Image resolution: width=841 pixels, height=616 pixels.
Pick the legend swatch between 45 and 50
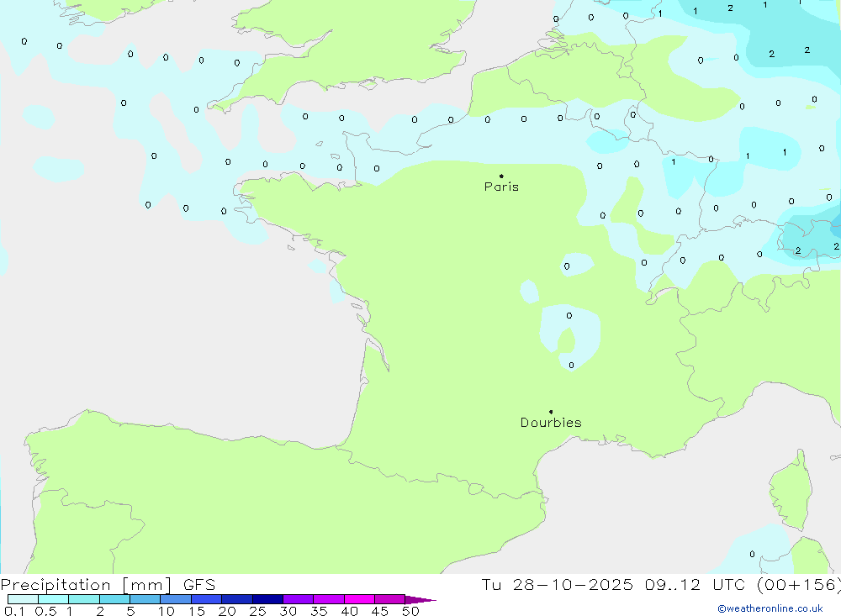tap(390, 599)
